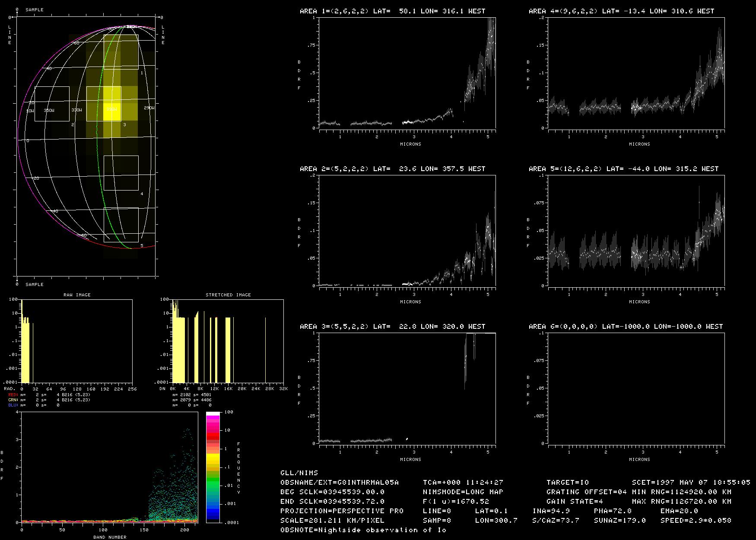Click the empty Area 6 plot
Image resolution: width=756 pixels, height=540 pixels.
(636, 388)
